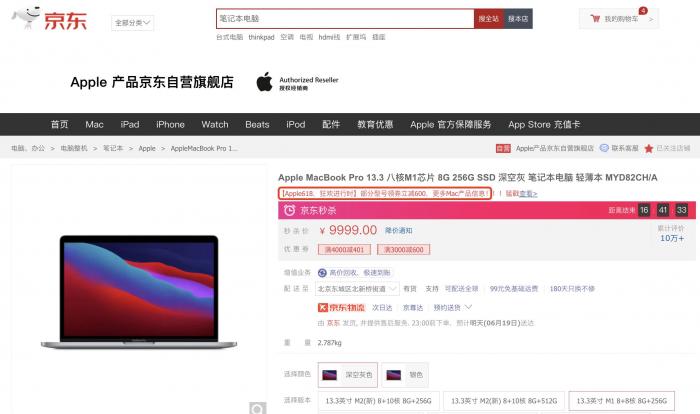Open the 全部分类 category dropdown
700x414 pixels.
click(133, 23)
